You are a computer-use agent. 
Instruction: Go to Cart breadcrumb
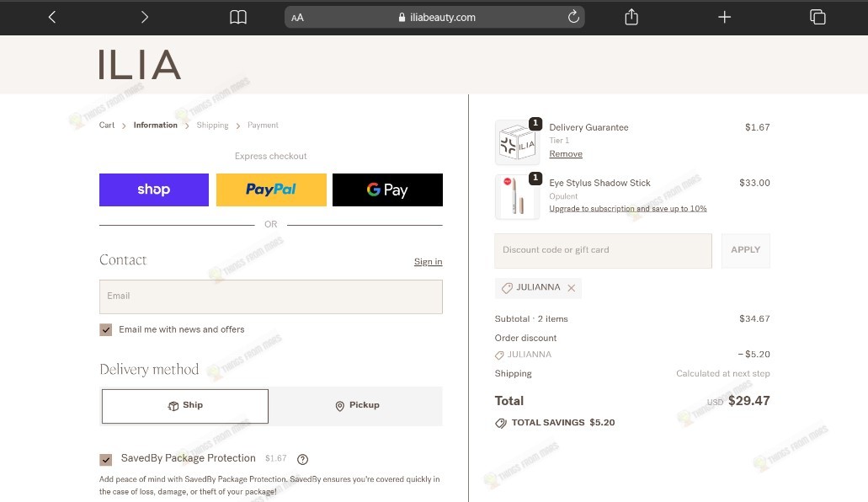coord(107,125)
